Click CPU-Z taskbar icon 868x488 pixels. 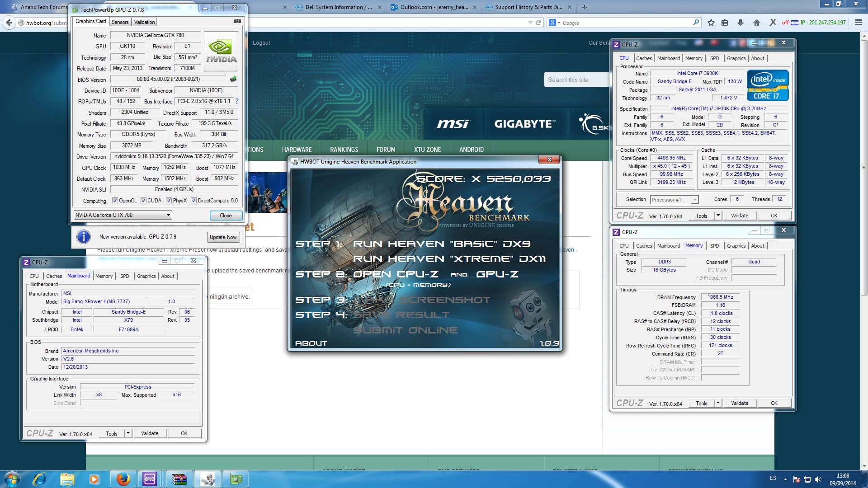pyautogui.click(x=150, y=479)
